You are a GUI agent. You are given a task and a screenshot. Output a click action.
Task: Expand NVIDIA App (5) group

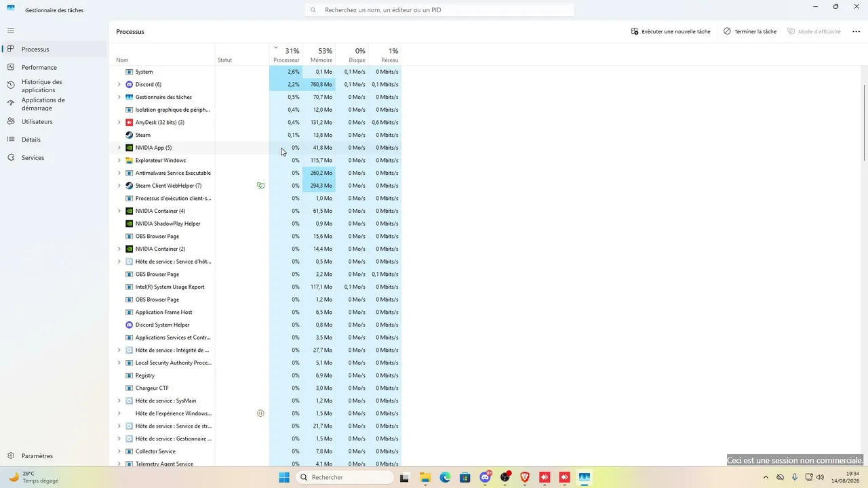click(x=119, y=148)
